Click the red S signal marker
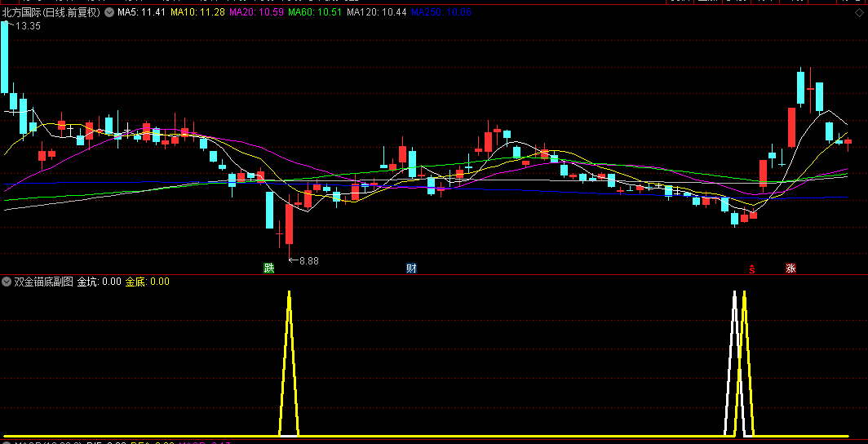This screenshot has height=444, width=868. tap(752, 269)
